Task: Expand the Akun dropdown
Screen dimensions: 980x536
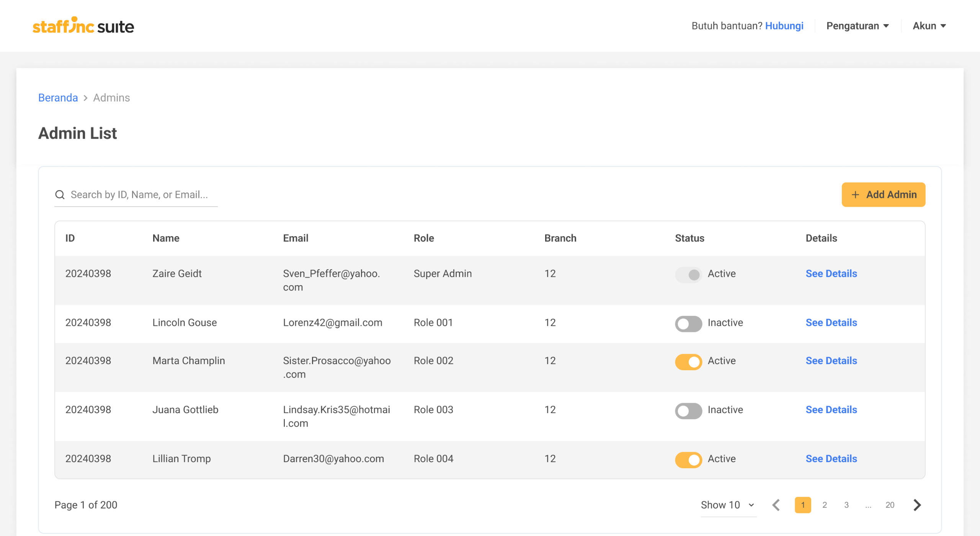Action: click(x=929, y=26)
